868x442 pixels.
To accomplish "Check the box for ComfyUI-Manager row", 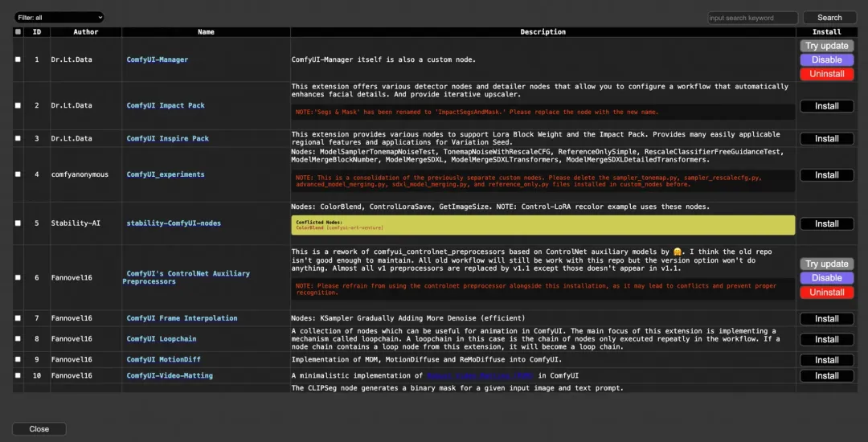I will [18, 59].
